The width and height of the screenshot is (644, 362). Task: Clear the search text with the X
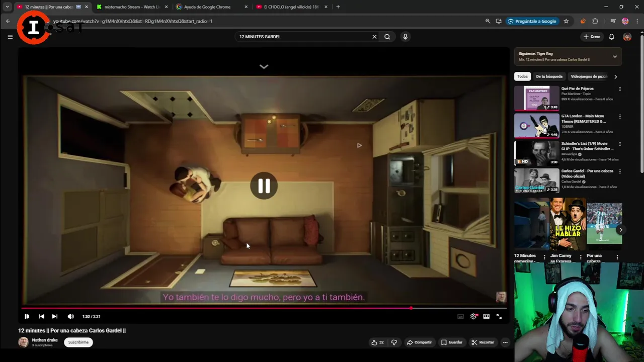[374, 37]
